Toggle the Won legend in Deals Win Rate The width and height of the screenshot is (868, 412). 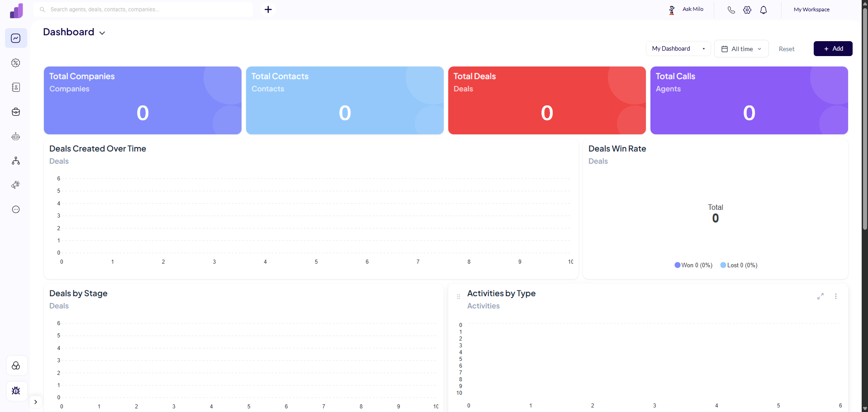point(693,265)
